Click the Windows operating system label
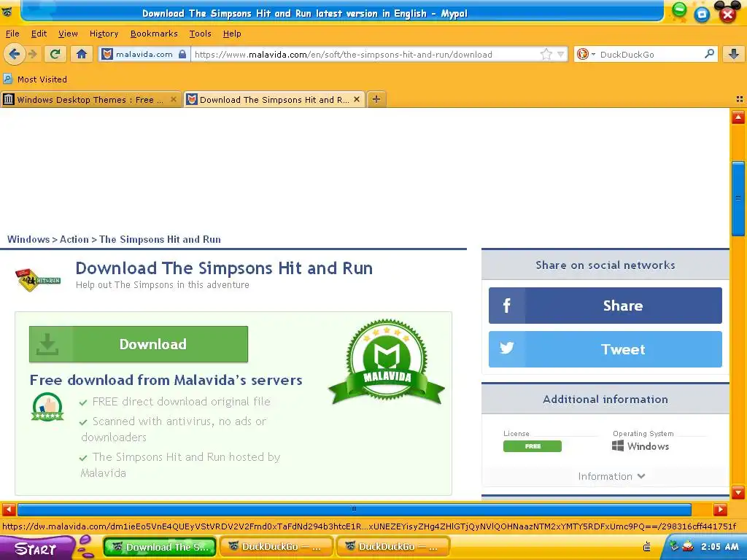Viewport: 747px width, 560px height. click(x=640, y=446)
